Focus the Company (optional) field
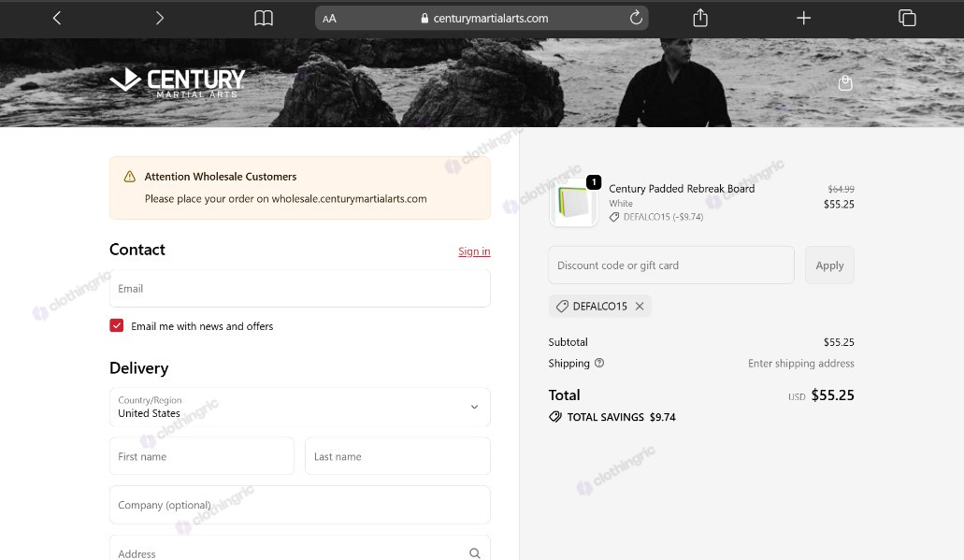 300,505
